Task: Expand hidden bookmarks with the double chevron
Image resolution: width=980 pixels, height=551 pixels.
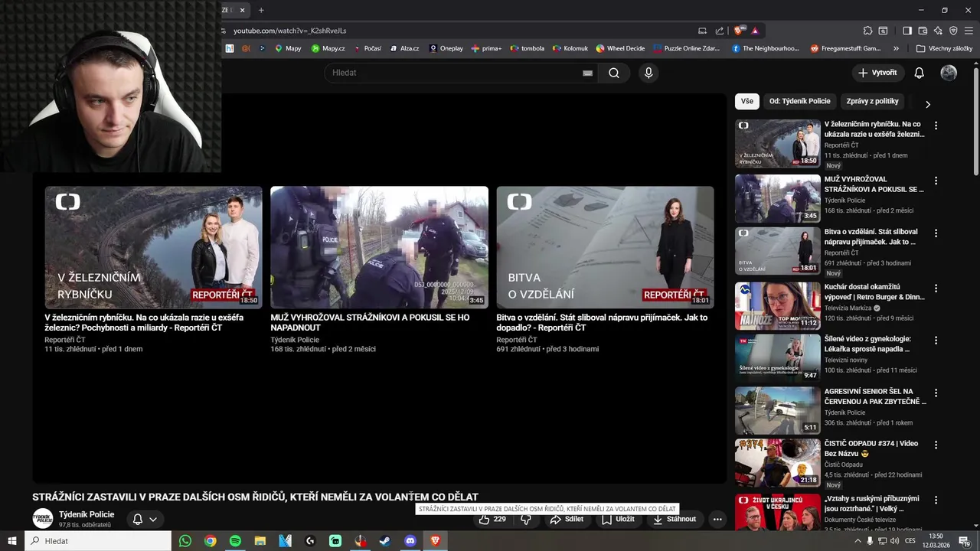Action: coord(896,48)
